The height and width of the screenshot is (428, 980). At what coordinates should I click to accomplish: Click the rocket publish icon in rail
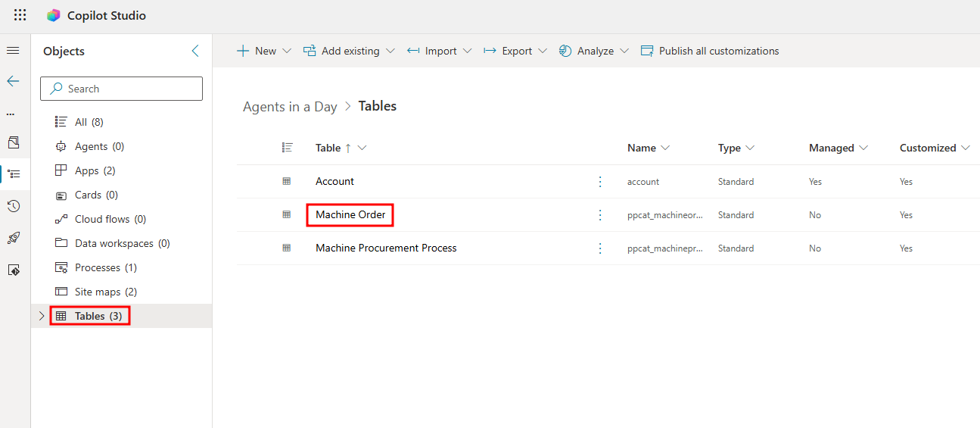point(13,238)
